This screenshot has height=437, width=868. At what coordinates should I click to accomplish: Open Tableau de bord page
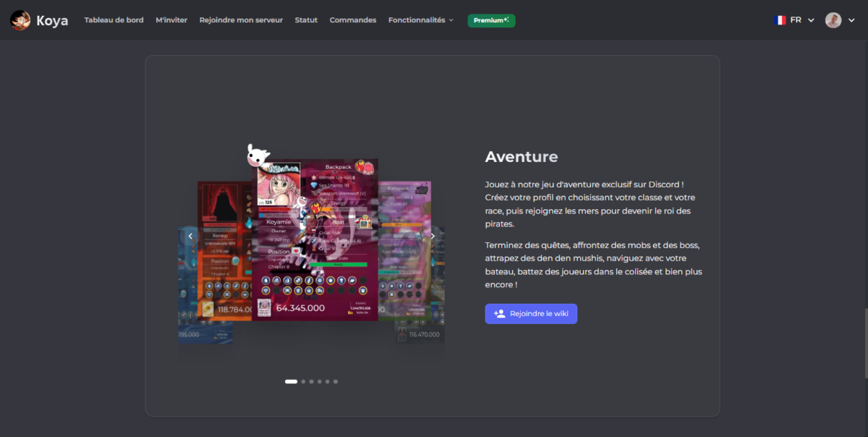pyautogui.click(x=114, y=20)
